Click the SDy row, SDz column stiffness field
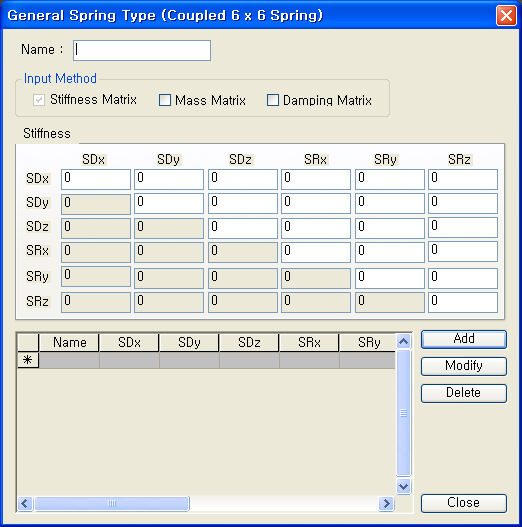 coord(243,203)
